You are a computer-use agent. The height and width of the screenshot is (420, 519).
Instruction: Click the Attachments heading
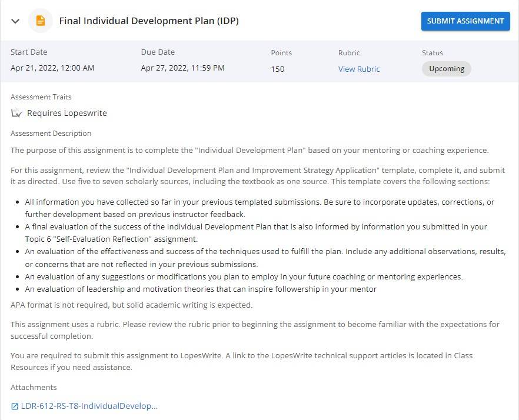coord(34,387)
